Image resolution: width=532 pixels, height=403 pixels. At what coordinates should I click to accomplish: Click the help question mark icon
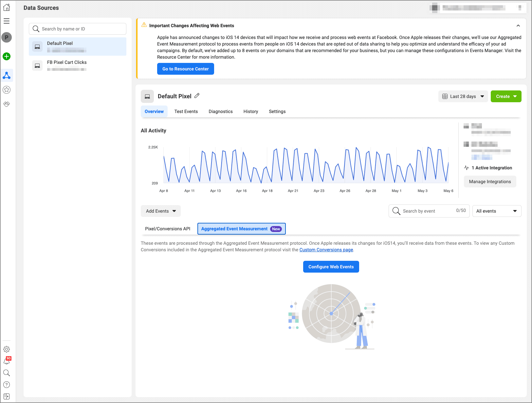(x=7, y=385)
